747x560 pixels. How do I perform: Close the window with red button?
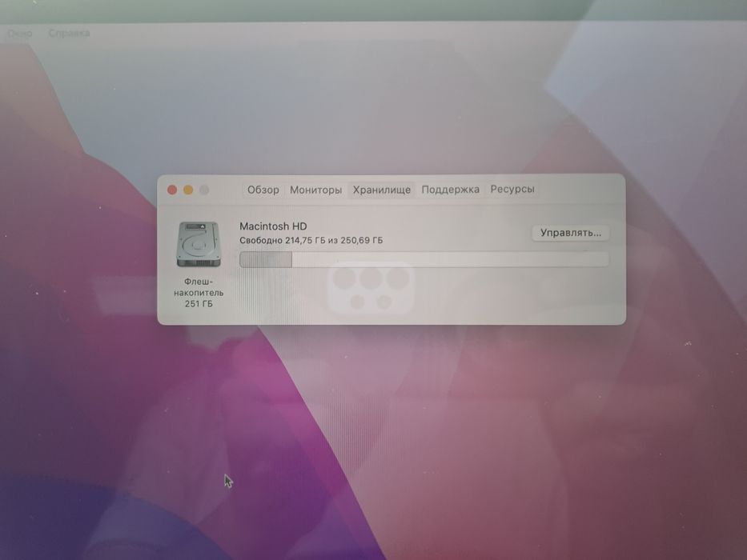[x=172, y=190]
